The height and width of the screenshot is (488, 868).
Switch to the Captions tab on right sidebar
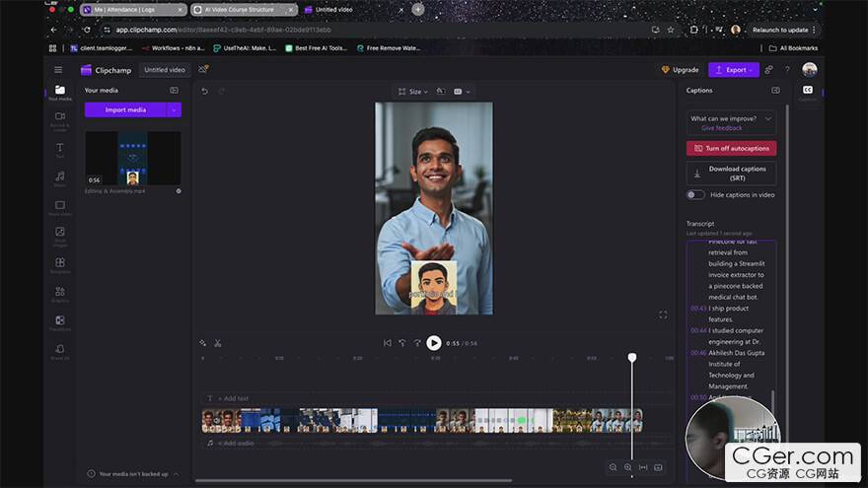point(808,92)
